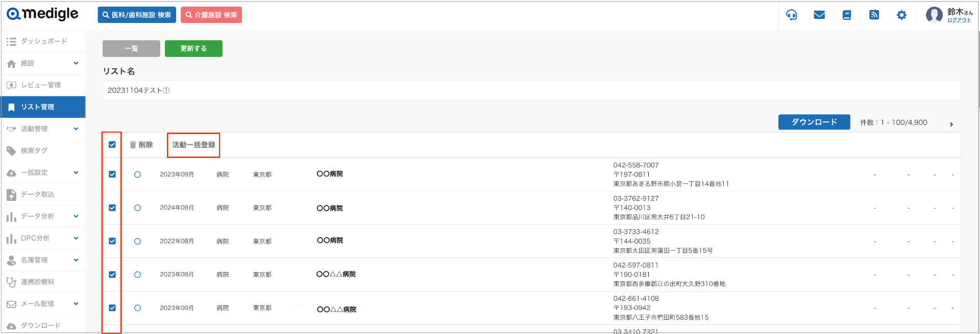This screenshot has width=980, height=334.
Task: Click the blue ダウンロード button
Action: tap(814, 122)
